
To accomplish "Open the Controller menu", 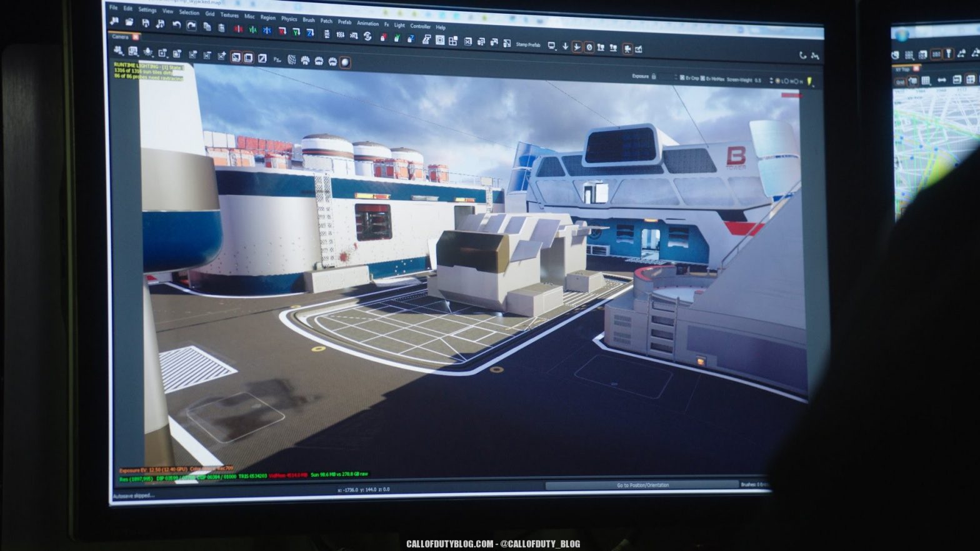I will click(420, 26).
